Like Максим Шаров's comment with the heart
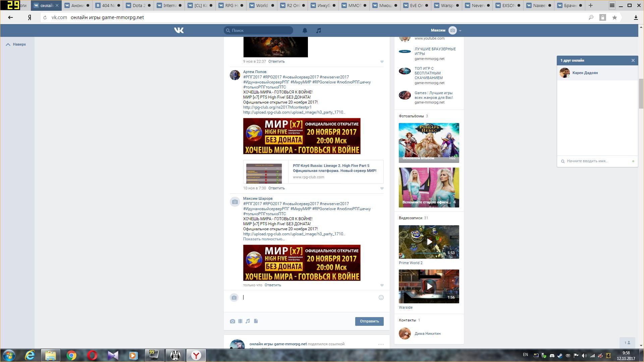644x362 pixels. (x=382, y=285)
